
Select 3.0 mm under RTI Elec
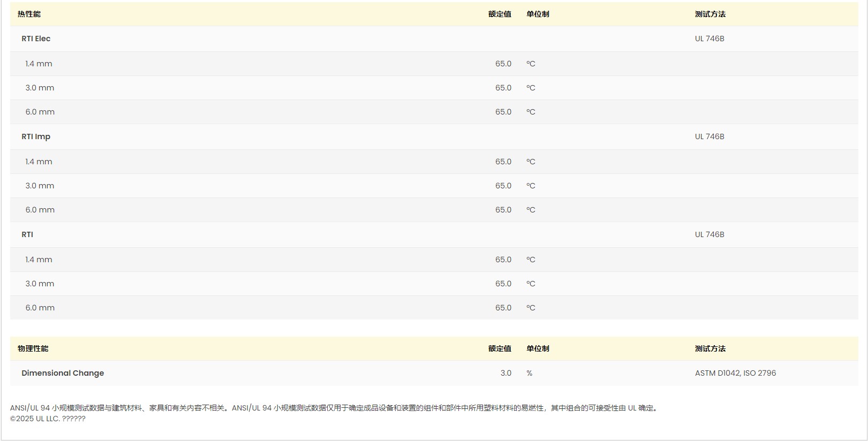40,88
